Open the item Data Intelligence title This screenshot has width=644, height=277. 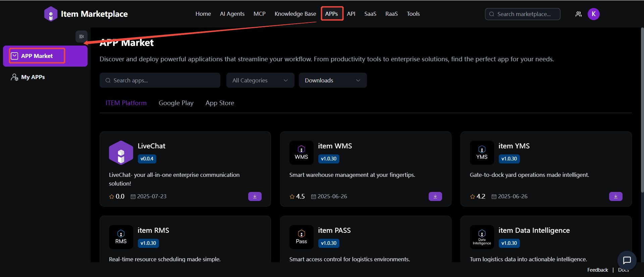pyautogui.click(x=534, y=230)
